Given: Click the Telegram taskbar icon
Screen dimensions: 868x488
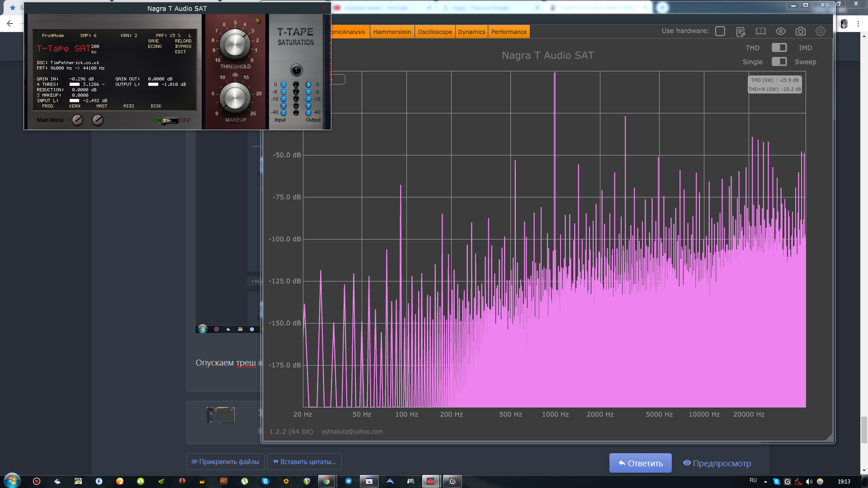Looking at the screenshot, I should coord(349,481).
